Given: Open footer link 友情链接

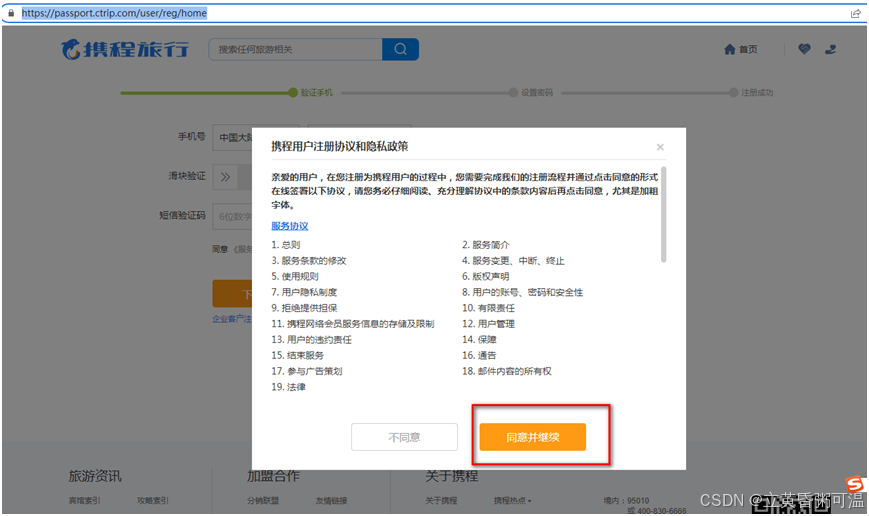Looking at the screenshot, I should click(x=331, y=500).
